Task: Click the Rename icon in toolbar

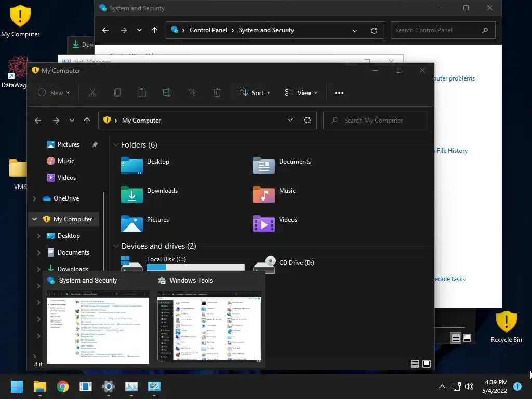Action: 167,92
